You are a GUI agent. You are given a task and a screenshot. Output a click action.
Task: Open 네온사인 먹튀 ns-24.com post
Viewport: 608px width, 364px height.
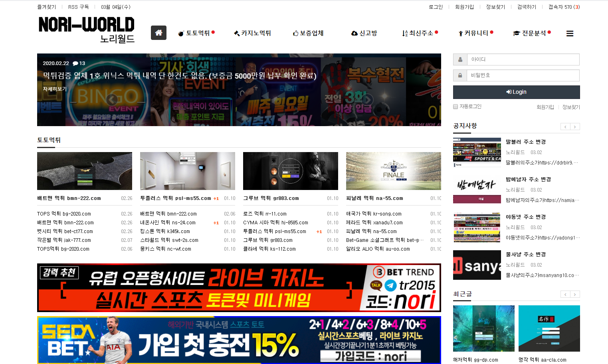[168, 223]
